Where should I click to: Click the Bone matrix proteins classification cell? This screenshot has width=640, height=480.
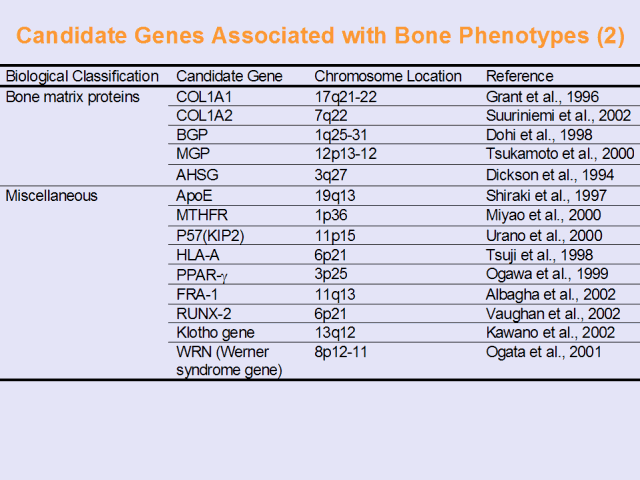point(73,96)
